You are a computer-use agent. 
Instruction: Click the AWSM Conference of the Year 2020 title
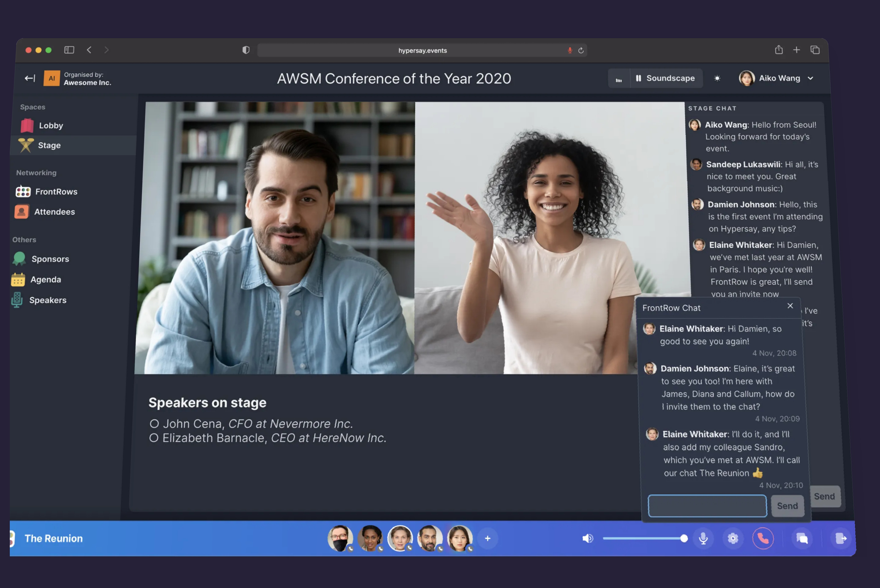click(394, 79)
